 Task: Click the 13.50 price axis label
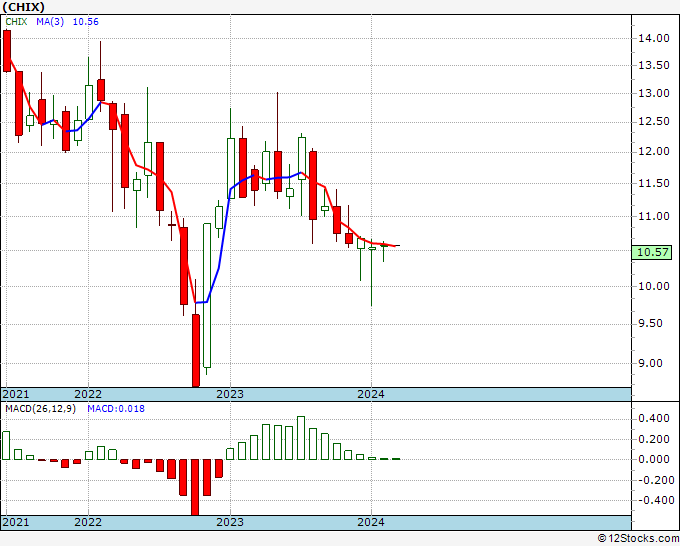pyautogui.click(x=654, y=65)
